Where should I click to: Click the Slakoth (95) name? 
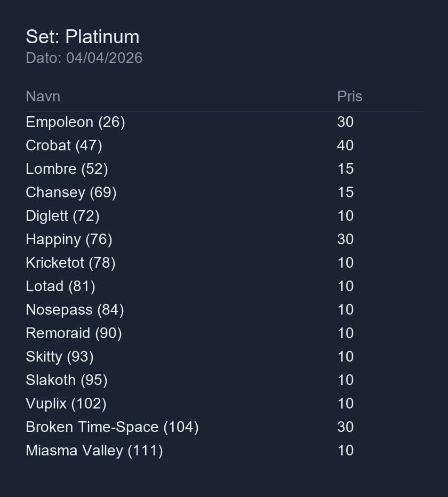tap(67, 380)
